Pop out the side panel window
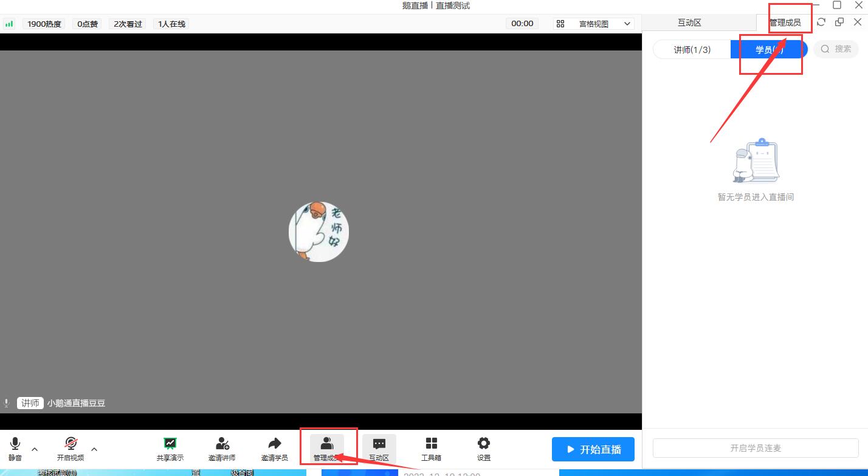The image size is (868, 476). [x=839, y=22]
